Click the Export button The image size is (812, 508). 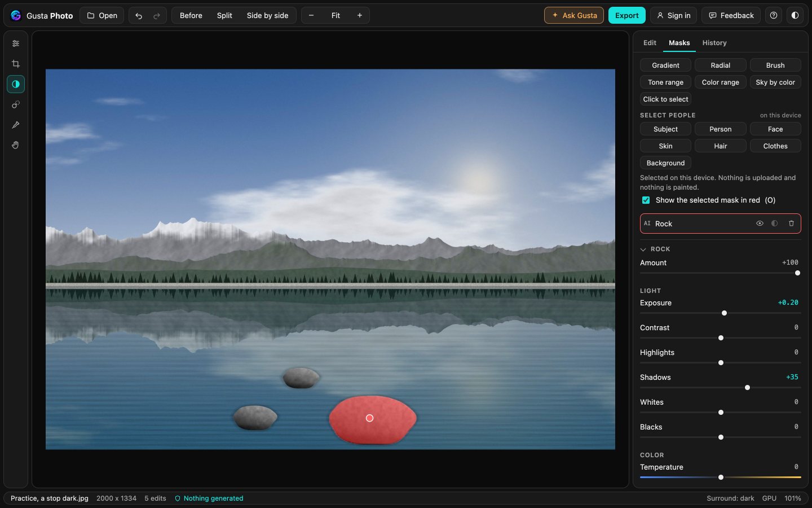[x=627, y=16]
